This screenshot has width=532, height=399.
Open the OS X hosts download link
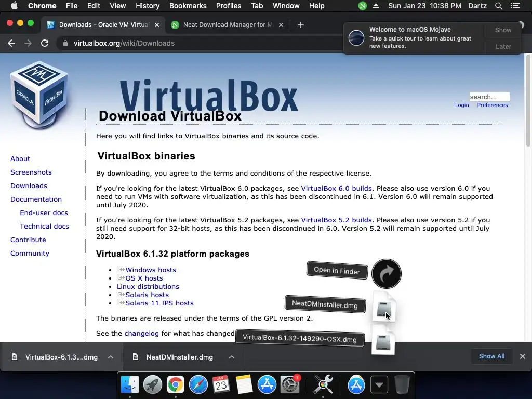(144, 278)
